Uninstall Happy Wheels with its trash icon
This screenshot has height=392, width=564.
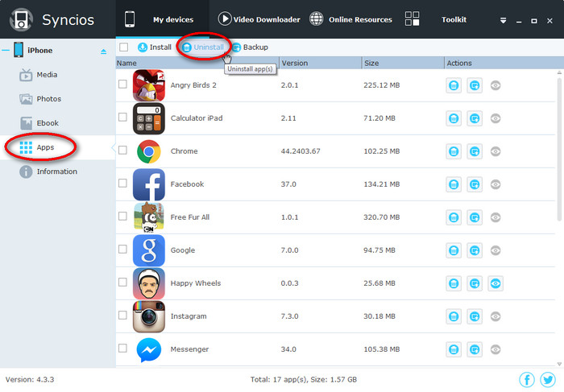pos(454,283)
